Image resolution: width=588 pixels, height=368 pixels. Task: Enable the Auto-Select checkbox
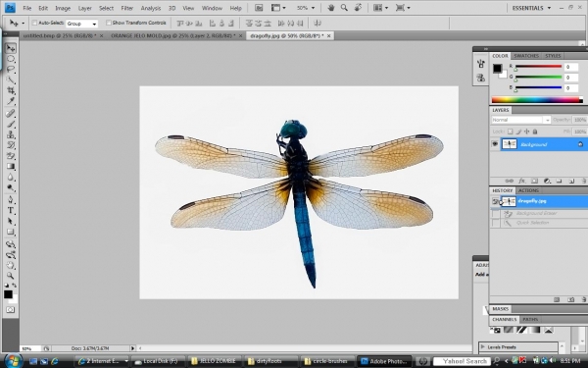tap(34, 23)
